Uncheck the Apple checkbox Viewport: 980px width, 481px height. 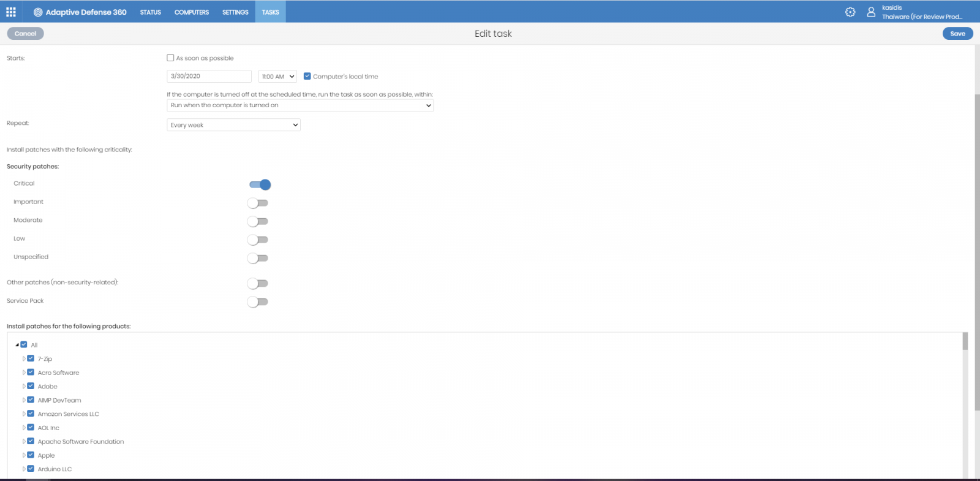tap(31, 455)
